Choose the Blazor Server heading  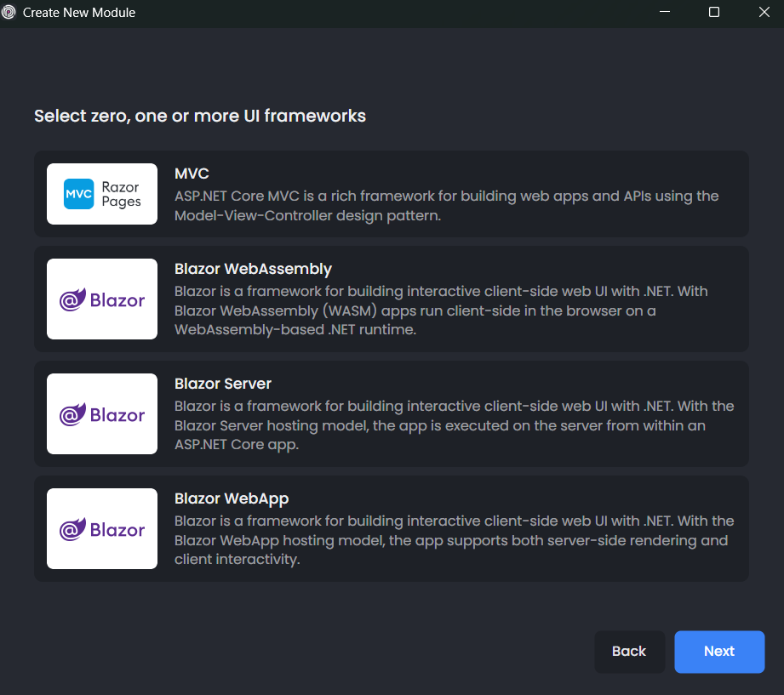[223, 384]
